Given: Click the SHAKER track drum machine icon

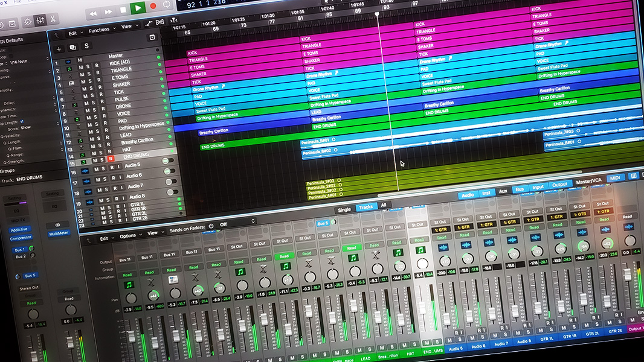Looking at the screenshot, I should click(x=71, y=84).
